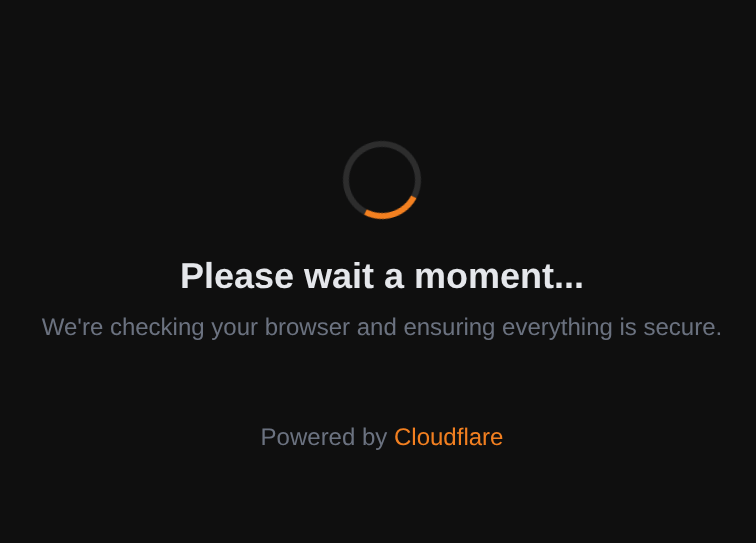Open the Cloudflare link
The width and height of the screenshot is (756, 543).
click(x=448, y=437)
